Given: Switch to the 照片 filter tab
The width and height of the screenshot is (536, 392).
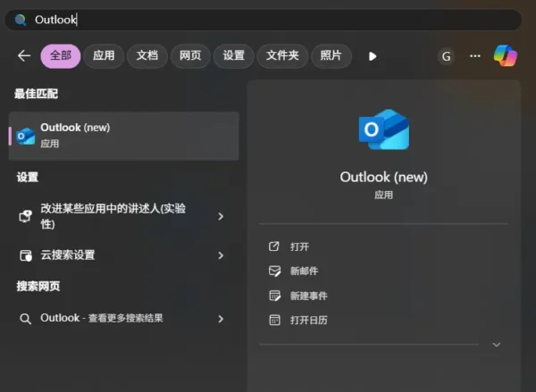Looking at the screenshot, I should tap(331, 55).
